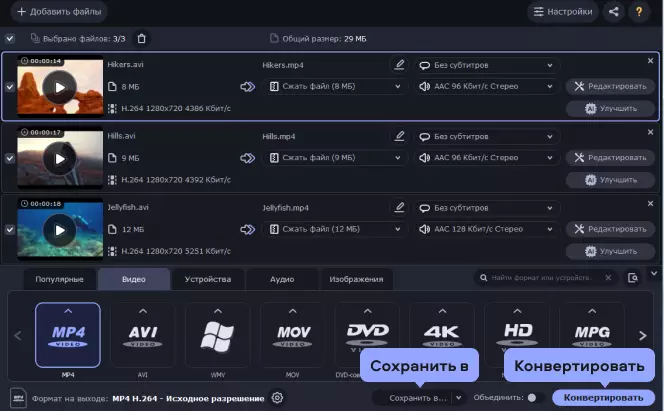Open the share icon next to Настройки
Viewport: 664px width, 411px height.
[614, 11]
